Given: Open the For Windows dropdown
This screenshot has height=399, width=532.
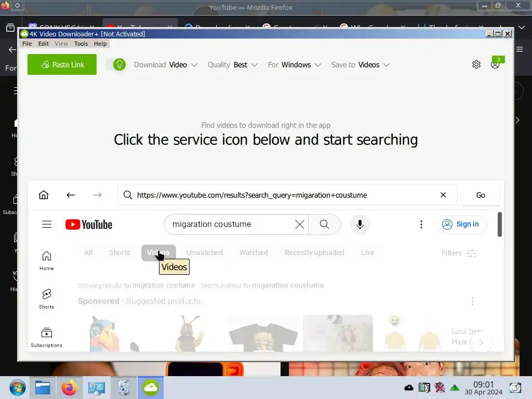Looking at the screenshot, I should click(294, 65).
